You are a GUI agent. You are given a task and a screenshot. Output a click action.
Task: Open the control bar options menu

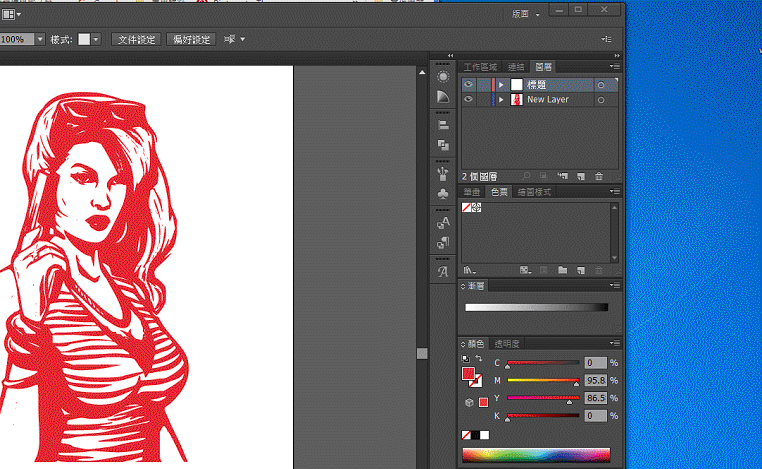click(606, 39)
